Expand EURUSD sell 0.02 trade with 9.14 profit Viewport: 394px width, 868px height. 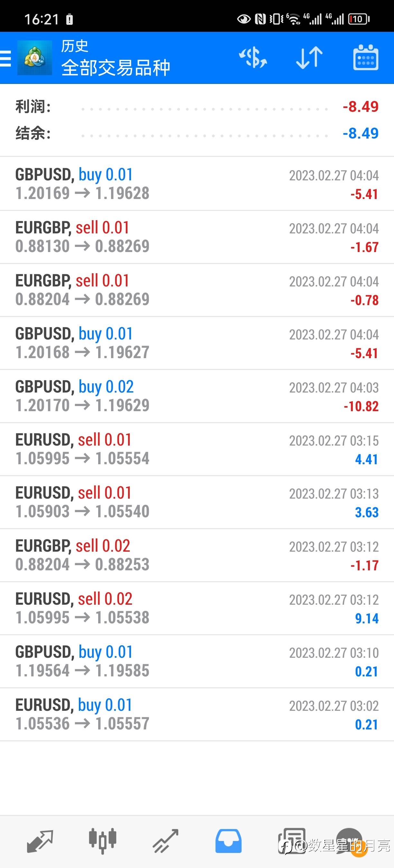point(197,608)
